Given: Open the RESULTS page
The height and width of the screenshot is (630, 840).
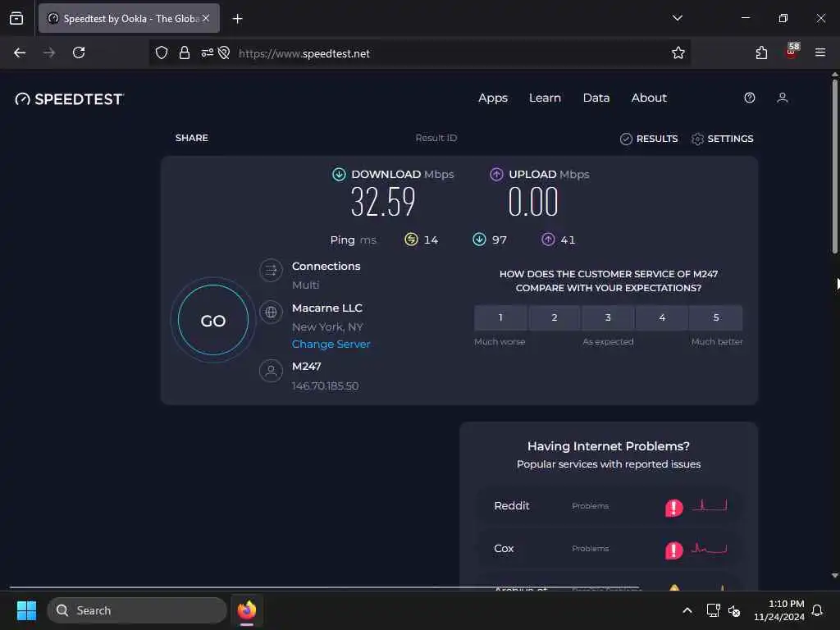Looking at the screenshot, I should 649,139.
